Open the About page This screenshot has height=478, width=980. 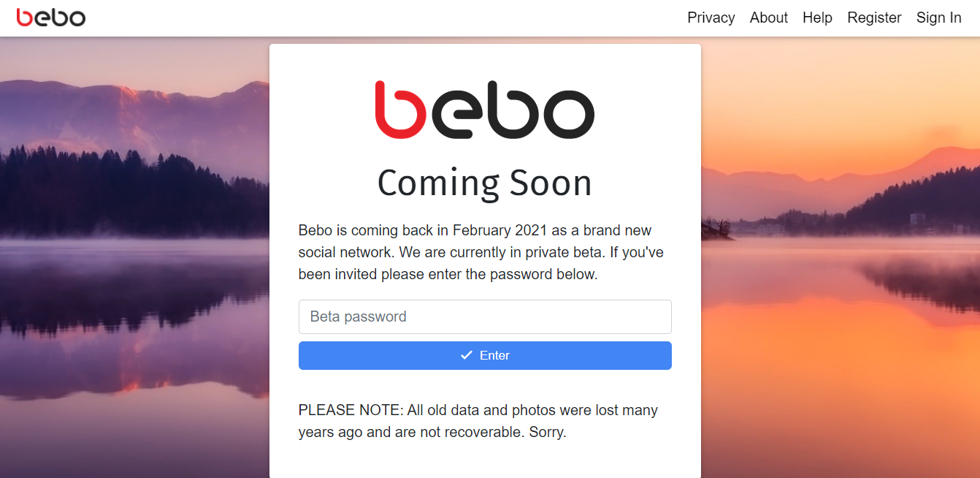click(x=768, y=18)
